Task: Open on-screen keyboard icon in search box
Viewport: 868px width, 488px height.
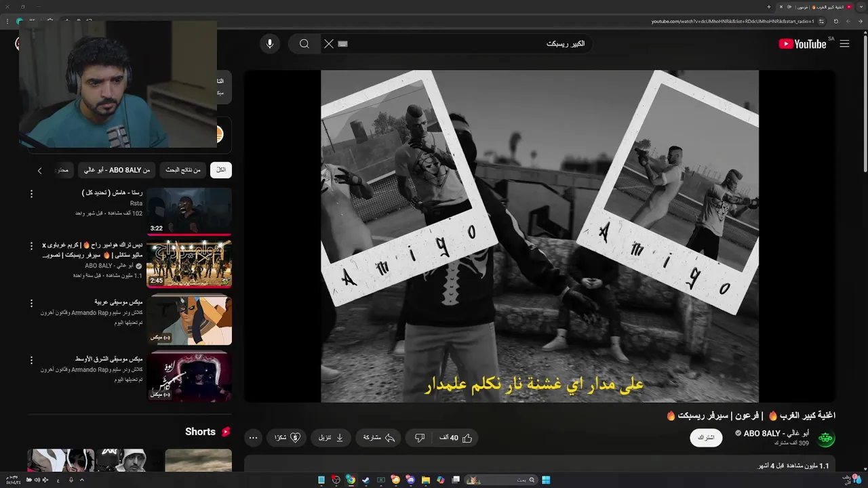Action: pyautogui.click(x=343, y=43)
